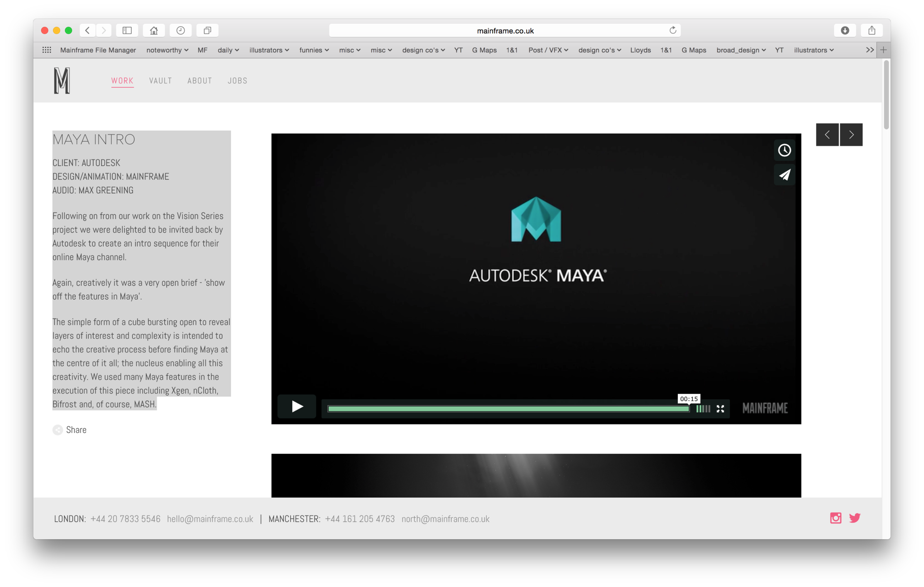Enter fullscreen video mode
924x587 pixels.
tap(720, 409)
